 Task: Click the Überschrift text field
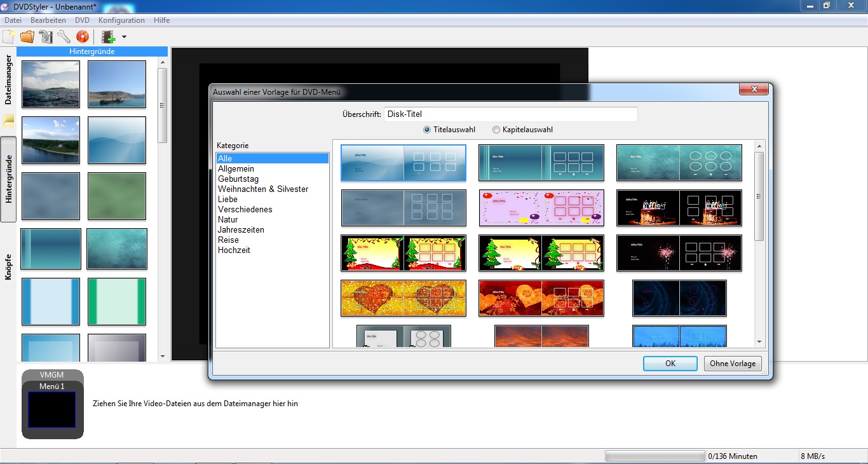point(510,114)
